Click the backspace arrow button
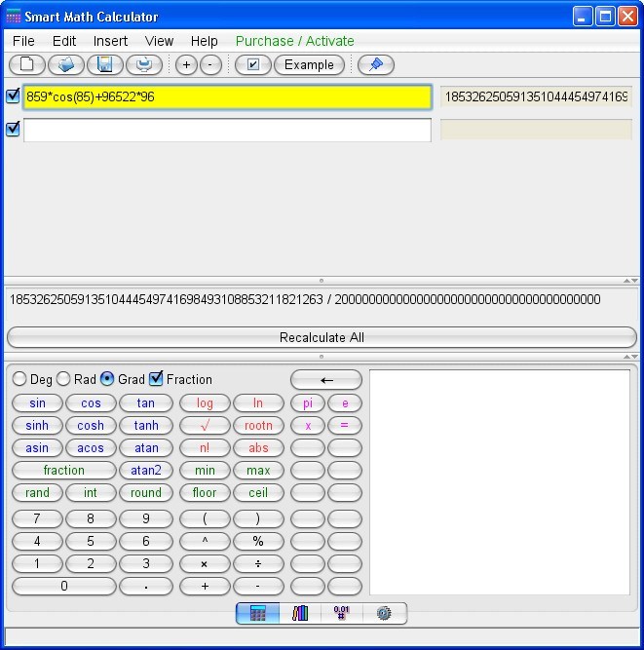Screen dimensions: 644x650 click(326, 380)
